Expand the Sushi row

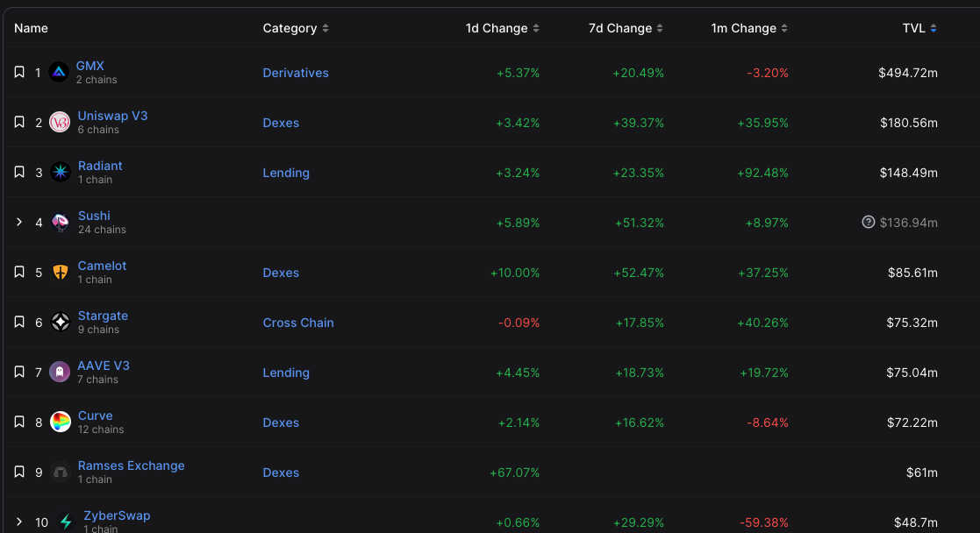(x=19, y=222)
